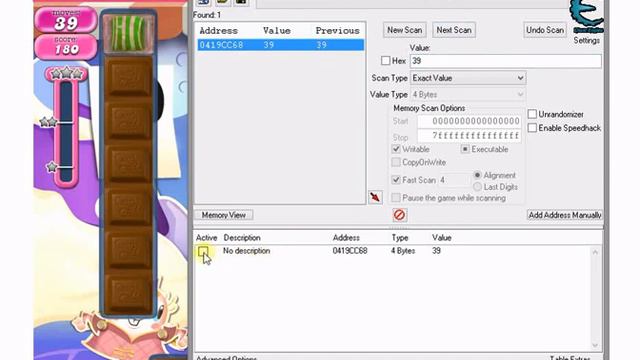Click scroll-down arrow of address table
The width and height of the screenshot is (640, 360).
[x=595, y=346]
